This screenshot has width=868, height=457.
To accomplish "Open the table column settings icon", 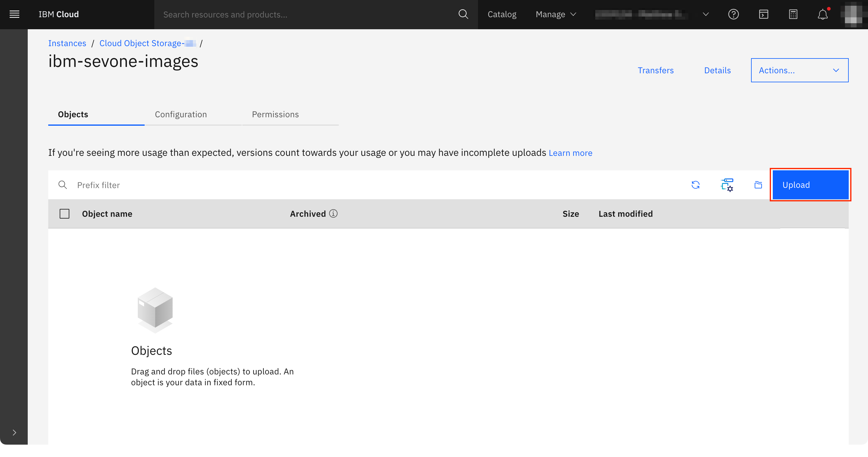I will (x=727, y=185).
